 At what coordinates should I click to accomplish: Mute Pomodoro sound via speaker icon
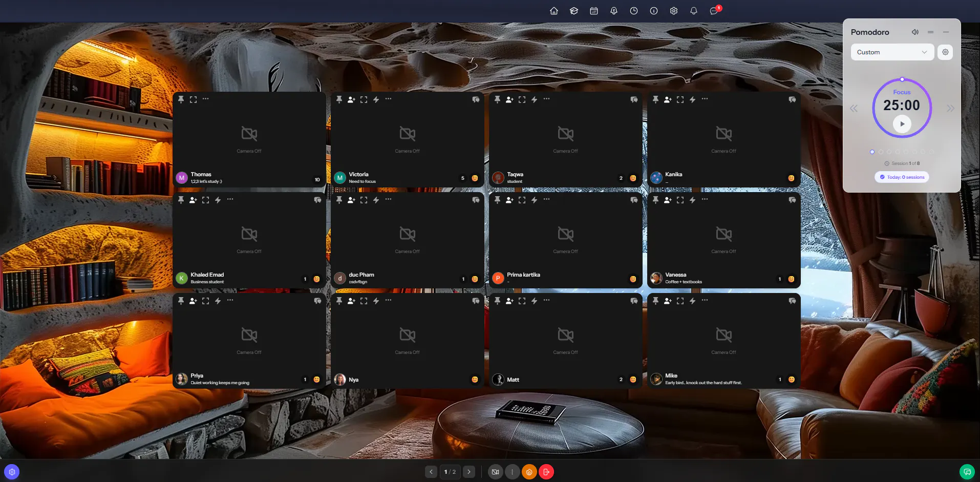[x=914, y=32]
